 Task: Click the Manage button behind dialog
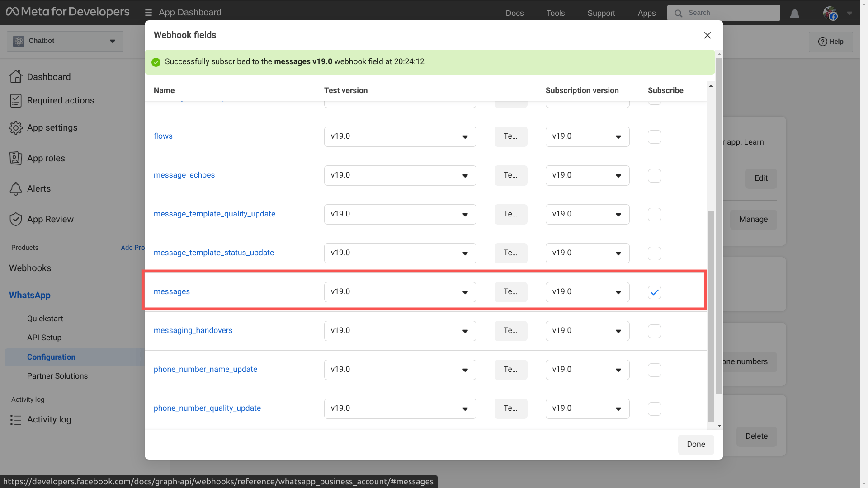click(x=754, y=220)
